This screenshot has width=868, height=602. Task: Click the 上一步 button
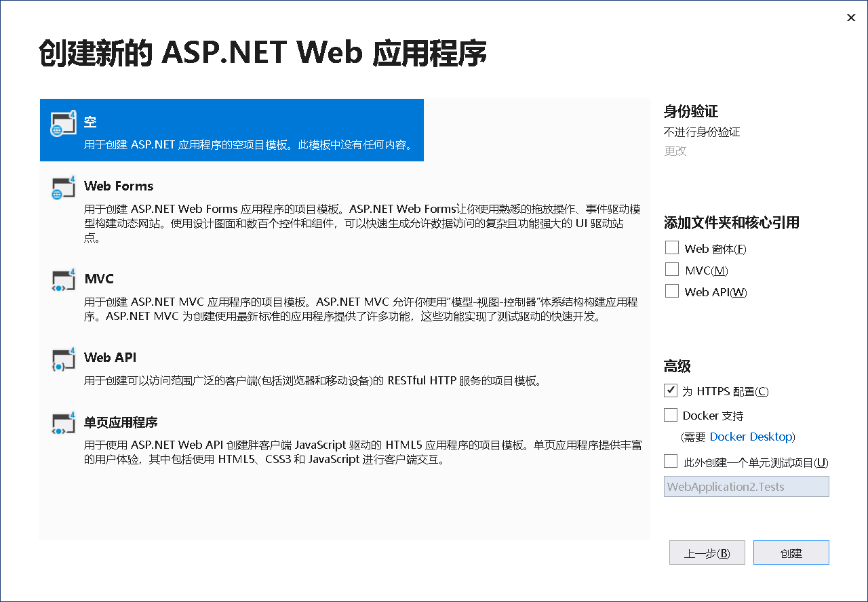pyautogui.click(x=707, y=552)
